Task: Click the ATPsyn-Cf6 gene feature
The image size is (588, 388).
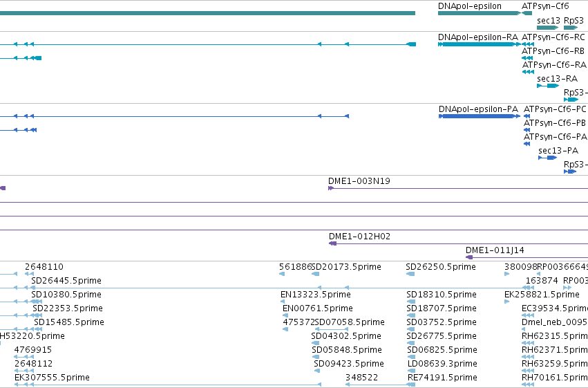Action: coord(527,13)
